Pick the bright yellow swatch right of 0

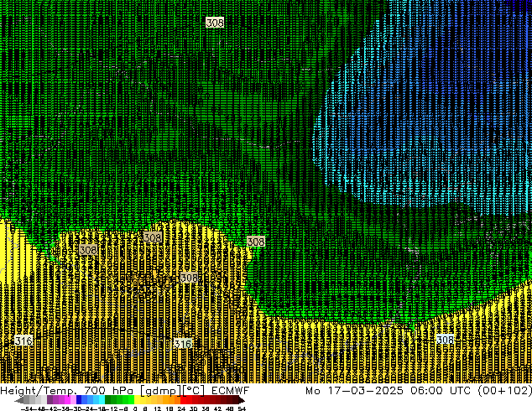tap(137, 400)
